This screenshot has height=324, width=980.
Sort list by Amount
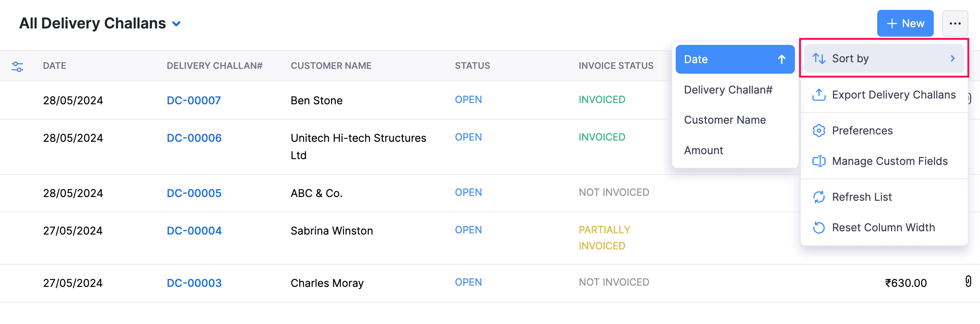[x=703, y=150]
